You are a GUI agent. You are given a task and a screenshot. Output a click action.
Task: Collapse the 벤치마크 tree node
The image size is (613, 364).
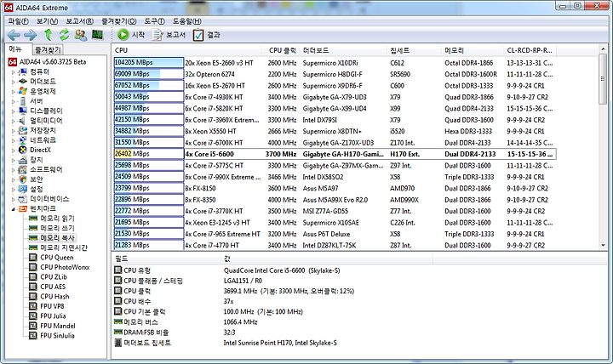(13, 209)
